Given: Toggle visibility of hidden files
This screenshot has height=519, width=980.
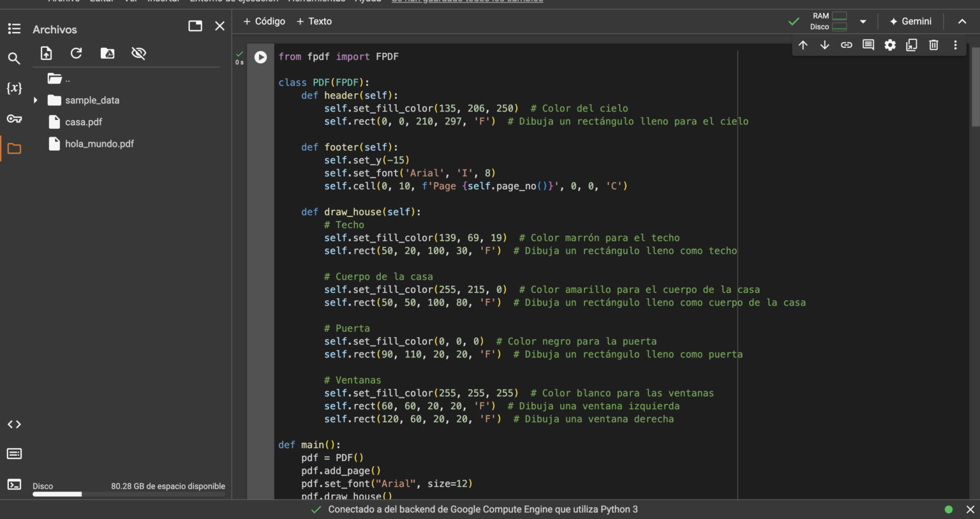Looking at the screenshot, I should click(x=138, y=53).
